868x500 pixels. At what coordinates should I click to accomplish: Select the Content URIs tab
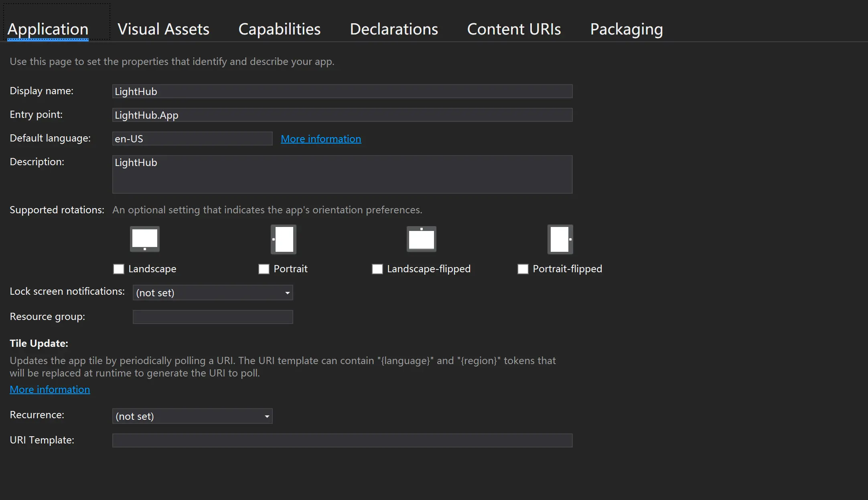(x=514, y=29)
